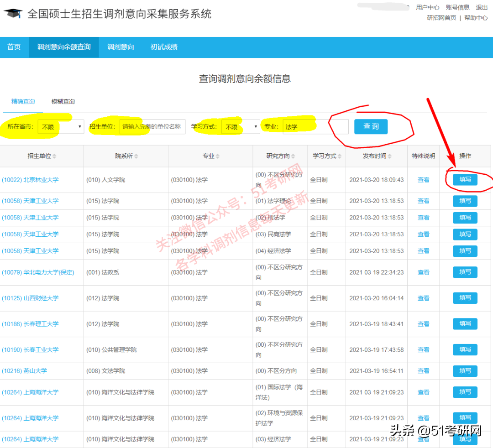The image size is (493, 448).
Task: Click 查看 for the 燕山大学 row
Action: click(423, 371)
